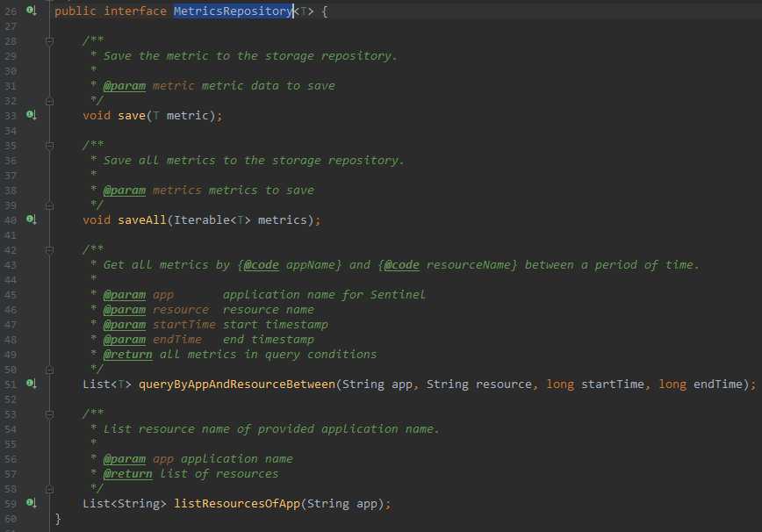The image size is (762, 532).
Task: Click the 'save' method name on line 33
Action: pyautogui.click(x=132, y=116)
